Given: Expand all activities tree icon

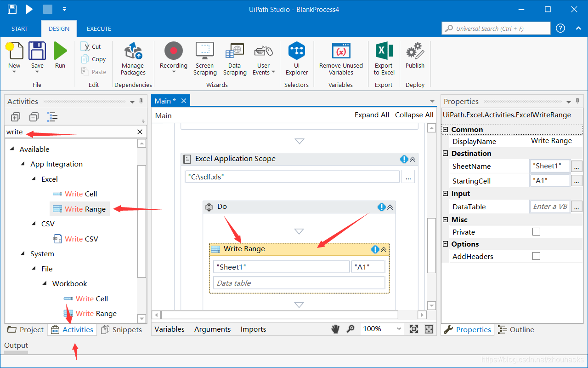Looking at the screenshot, I should coord(15,117).
